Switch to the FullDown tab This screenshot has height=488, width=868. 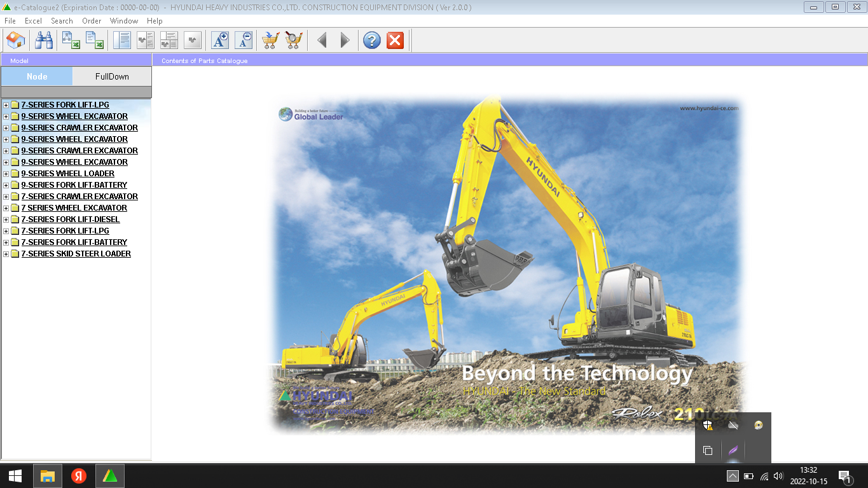point(112,76)
